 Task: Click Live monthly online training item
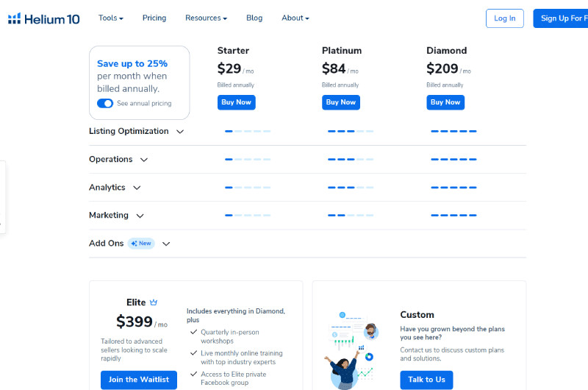click(242, 358)
